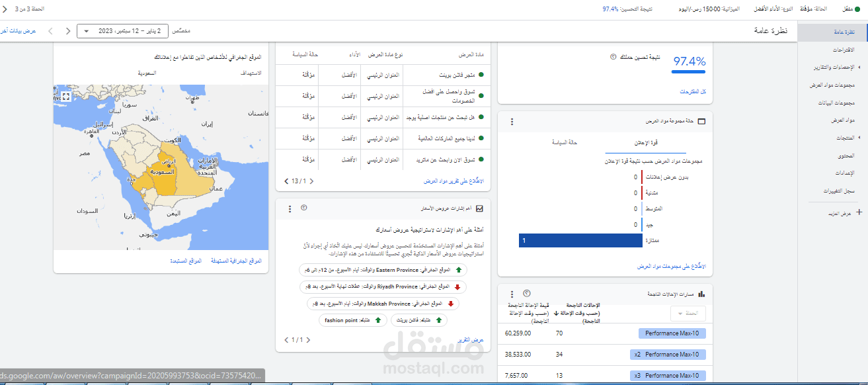Open three-dot menu of bid signals card
868x385 pixels.
[290, 209]
